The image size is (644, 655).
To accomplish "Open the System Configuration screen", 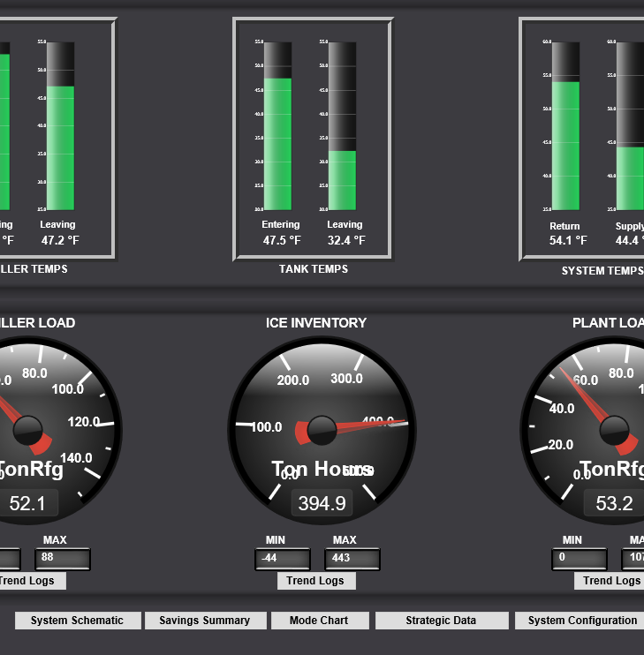I will (x=581, y=621).
